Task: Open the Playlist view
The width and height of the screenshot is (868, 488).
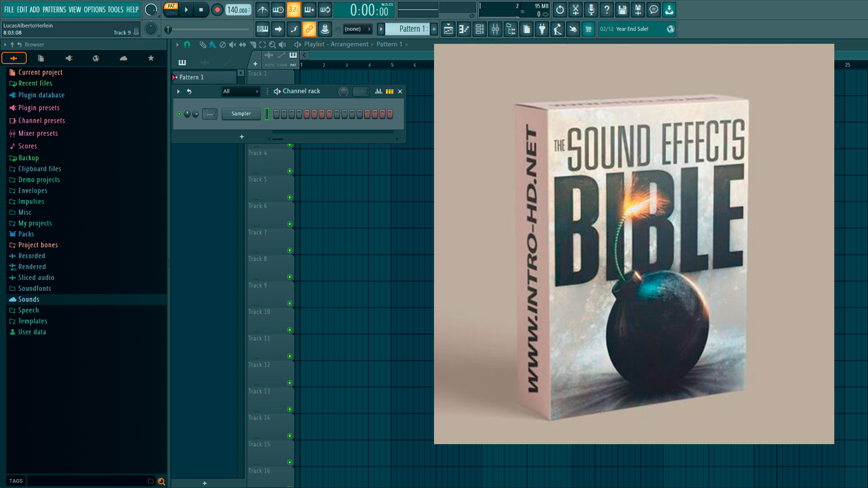Action: coord(449,29)
